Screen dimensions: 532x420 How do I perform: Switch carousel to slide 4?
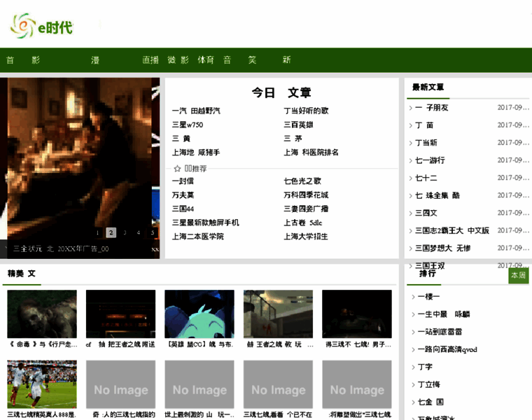pyautogui.click(x=139, y=232)
